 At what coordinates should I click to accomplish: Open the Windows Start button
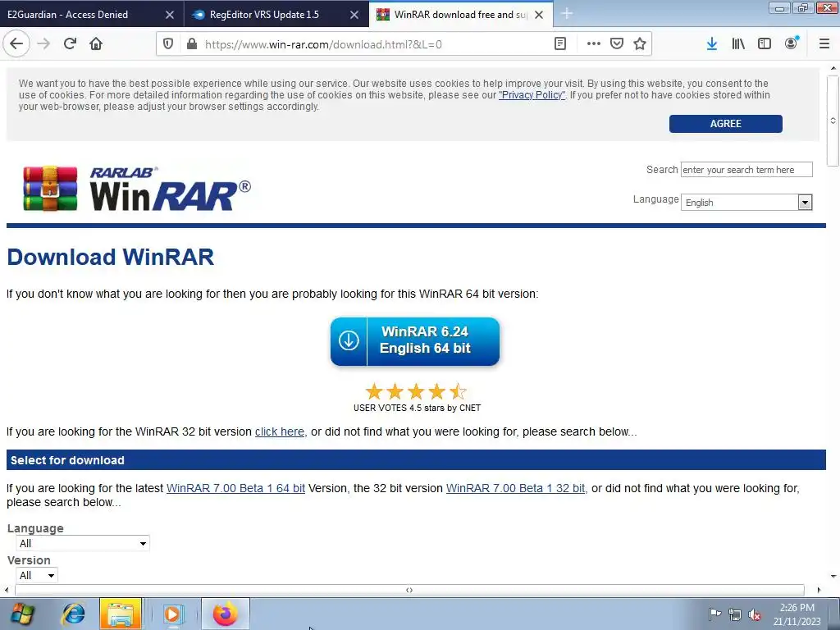pyautogui.click(x=21, y=614)
